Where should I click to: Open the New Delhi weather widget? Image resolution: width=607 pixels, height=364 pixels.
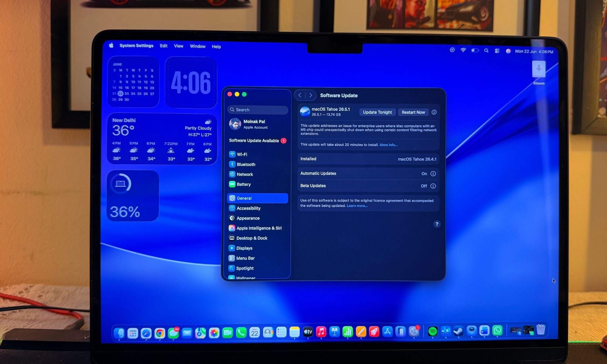coord(162,139)
